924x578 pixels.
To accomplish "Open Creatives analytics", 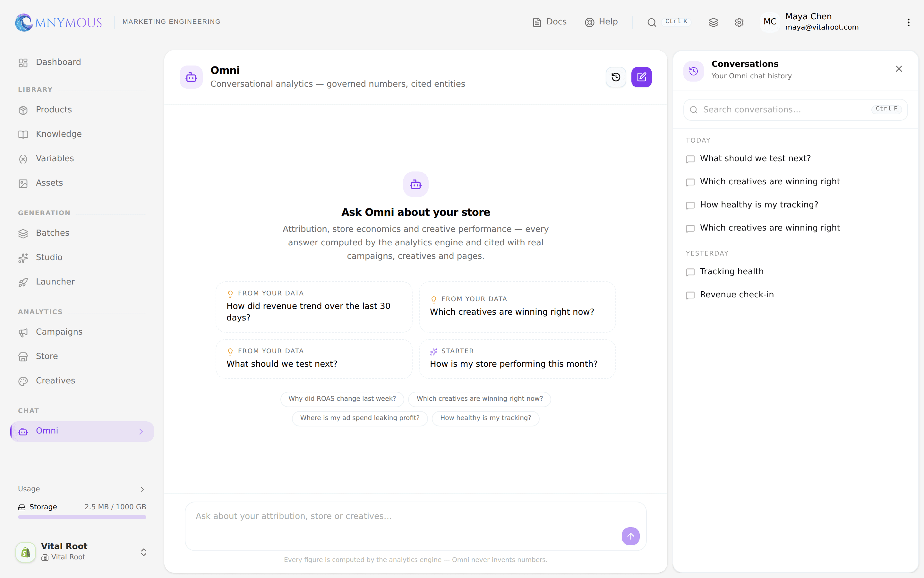I will tap(82, 381).
